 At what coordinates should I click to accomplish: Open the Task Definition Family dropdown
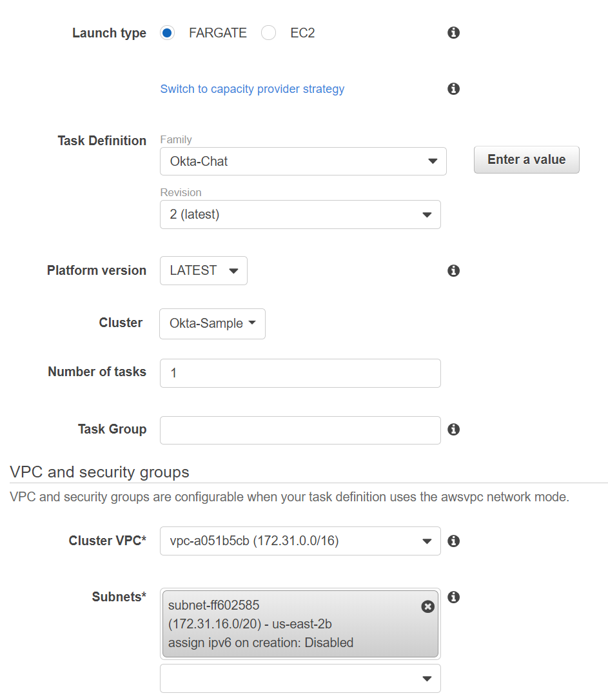tap(303, 161)
